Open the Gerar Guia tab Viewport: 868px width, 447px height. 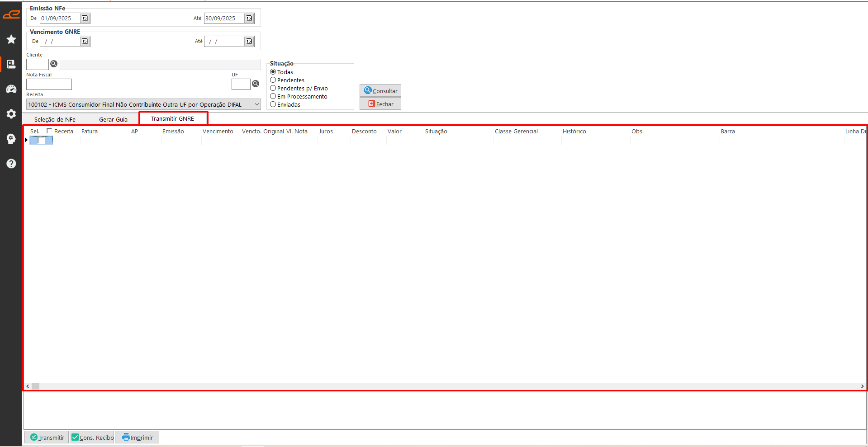[113, 120]
